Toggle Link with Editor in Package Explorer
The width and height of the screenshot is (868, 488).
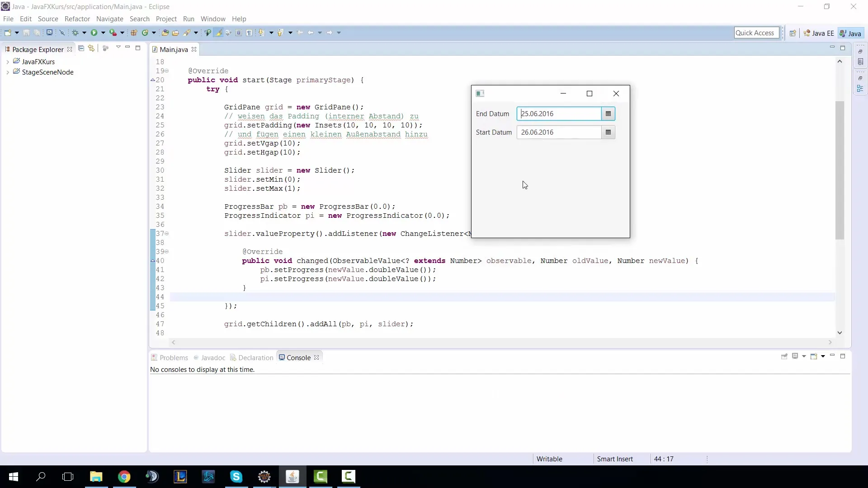(91, 48)
